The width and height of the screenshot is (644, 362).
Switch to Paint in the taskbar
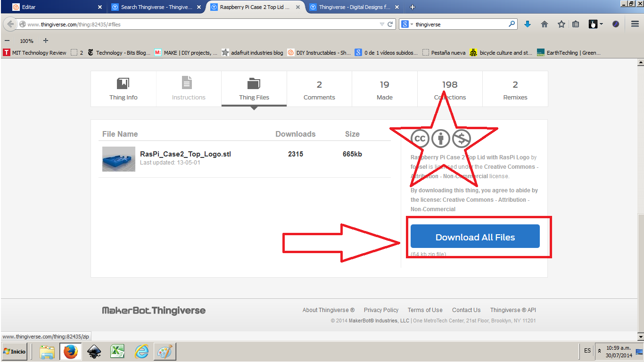[x=165, y=352]
